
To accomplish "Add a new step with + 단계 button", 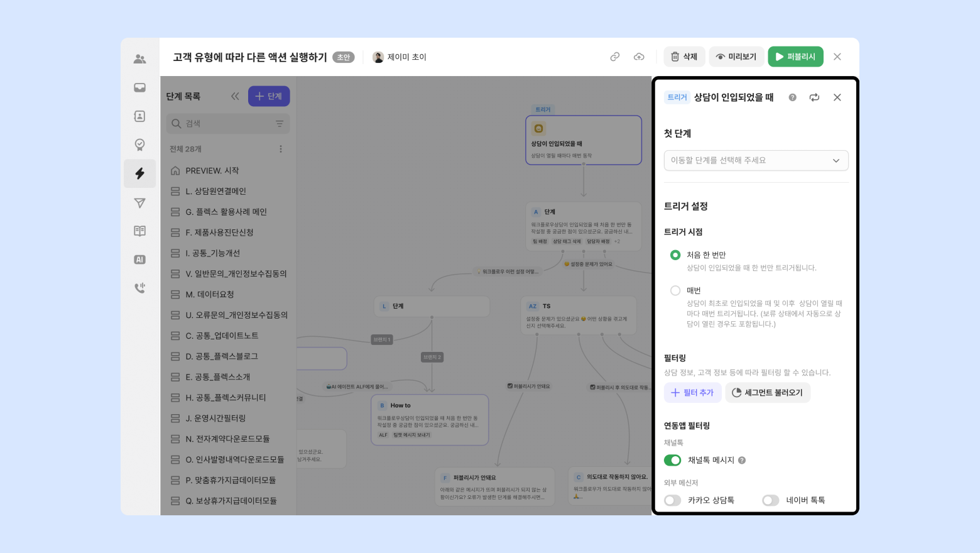I will [269, 96].
